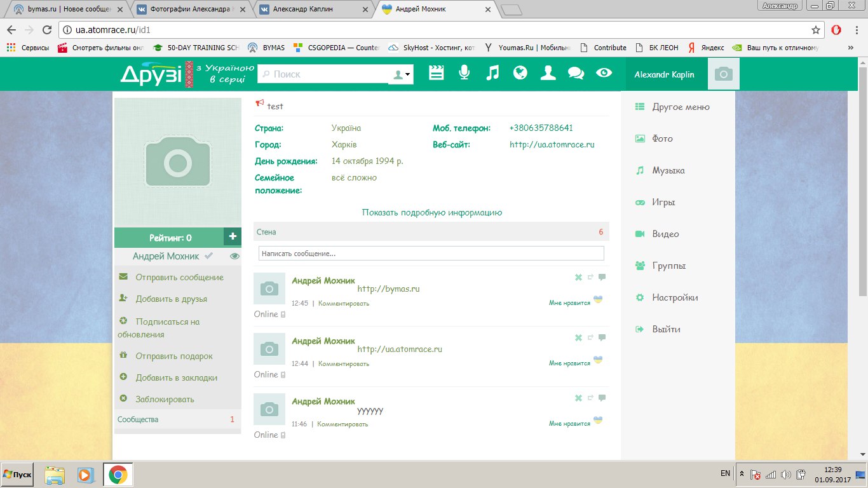Image resolution: width=868 pixels, height=488 pixels.
Task: Delete the http://bymas.ru wall post
Action: point(578,277)
